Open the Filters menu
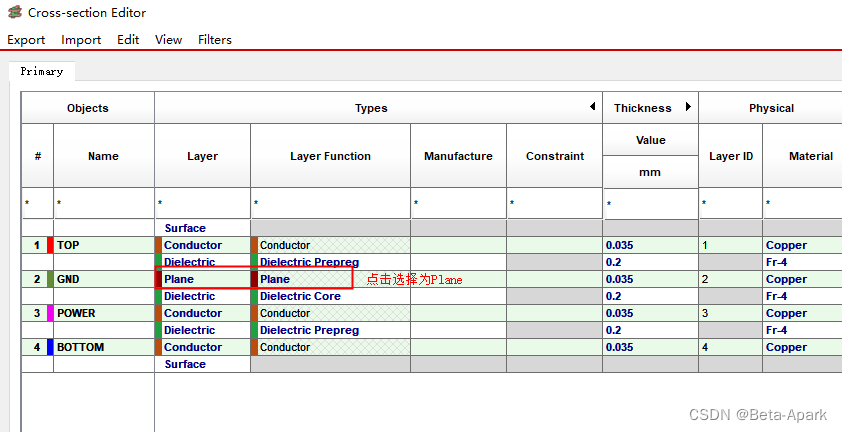Viewport: 842px width, 432px height. pos(215,40)
